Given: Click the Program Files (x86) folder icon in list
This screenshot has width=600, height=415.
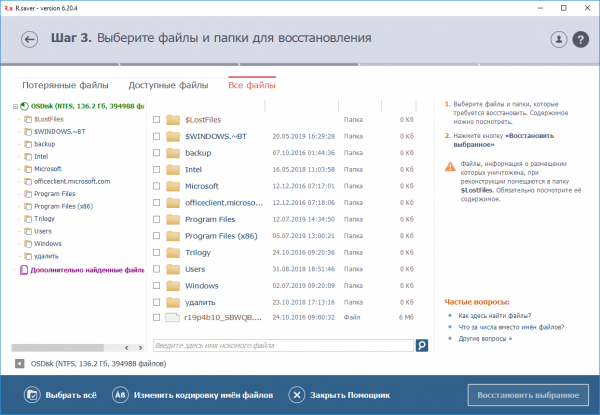Looking at the screenshot, I should coord(173,236).
